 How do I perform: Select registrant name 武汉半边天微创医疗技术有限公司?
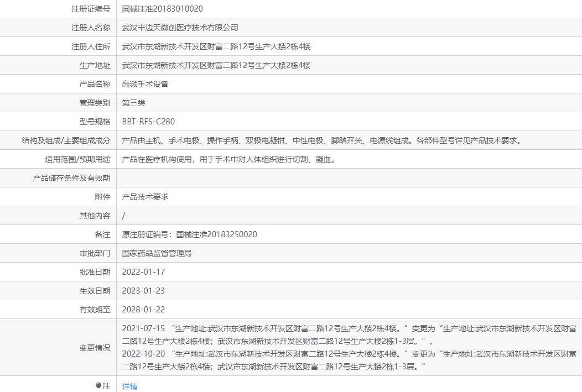180,28
